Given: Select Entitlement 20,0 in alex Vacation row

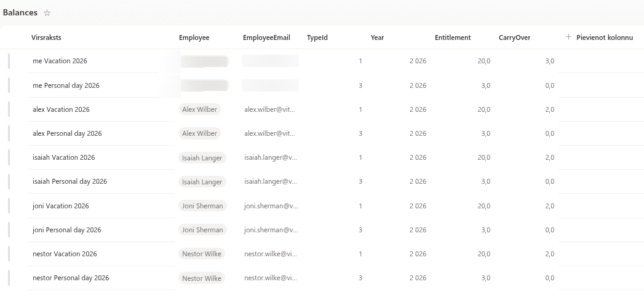Looking at the screenshot, I should [x=484, y=109].
